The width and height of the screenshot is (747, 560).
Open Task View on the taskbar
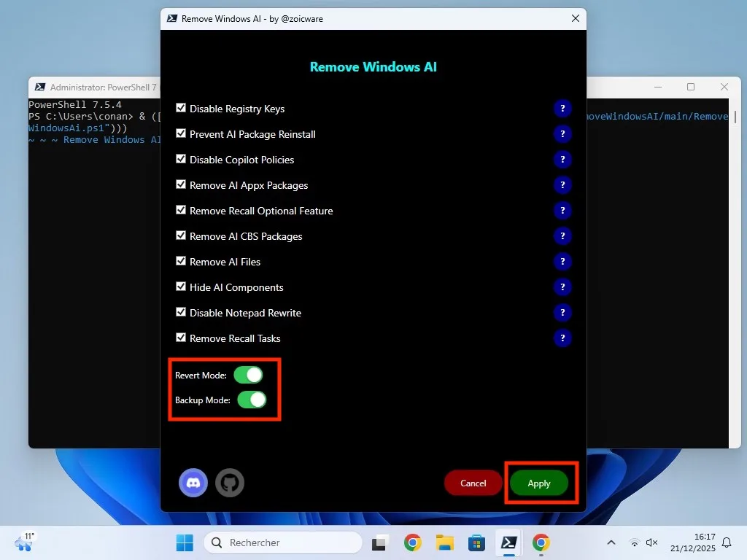(x=379, y=542)
